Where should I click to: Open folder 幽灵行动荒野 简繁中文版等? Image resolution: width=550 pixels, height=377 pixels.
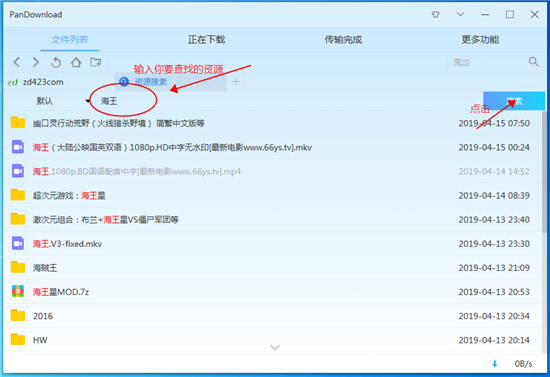point(119,123)
